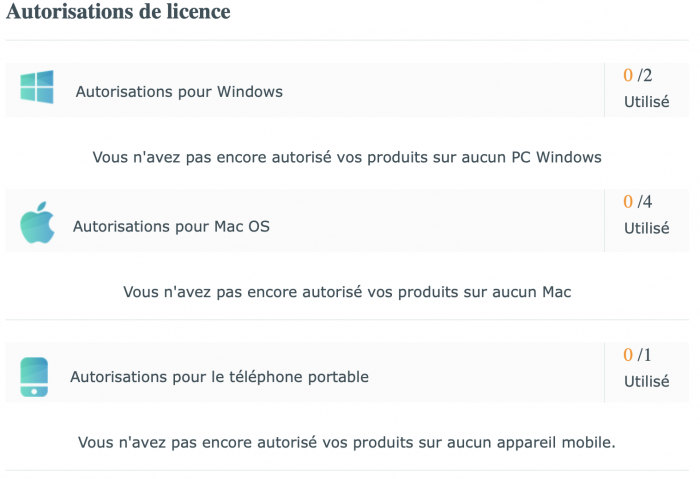Viewport: 700px width, 479px height.
Task: Click the 0/4 Mac usage counter
Action: tap(638, 202)
